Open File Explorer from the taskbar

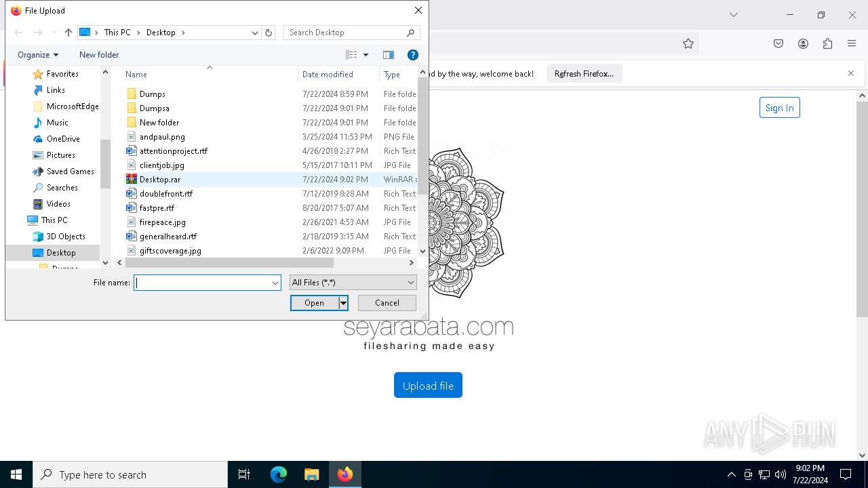[x=311, y=474]
